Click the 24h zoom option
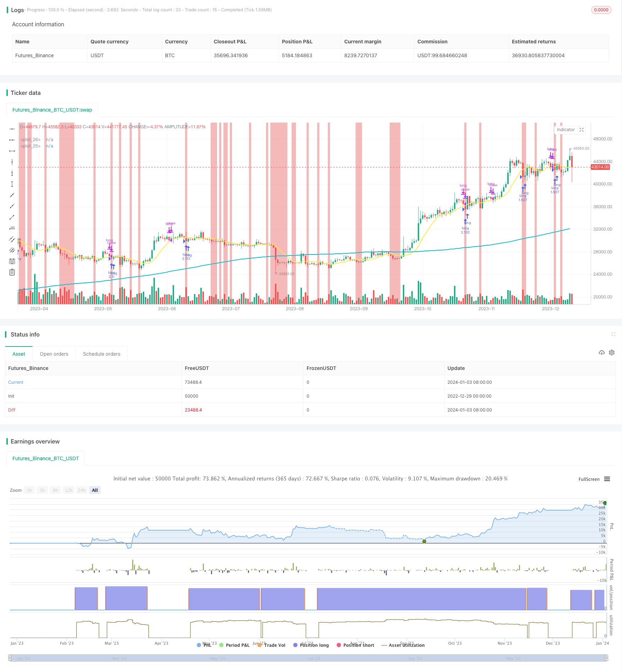This screenshot has width=622, height=672. pos(81,490)
